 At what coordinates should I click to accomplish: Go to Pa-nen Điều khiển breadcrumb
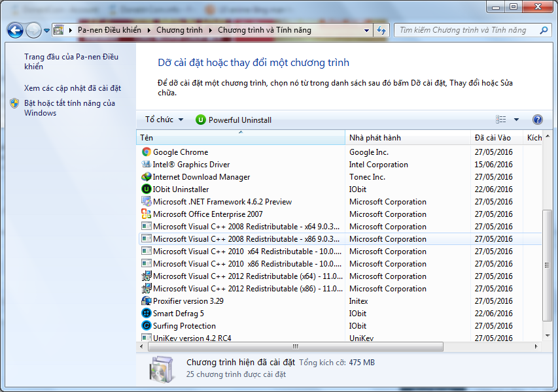point(110,30)
